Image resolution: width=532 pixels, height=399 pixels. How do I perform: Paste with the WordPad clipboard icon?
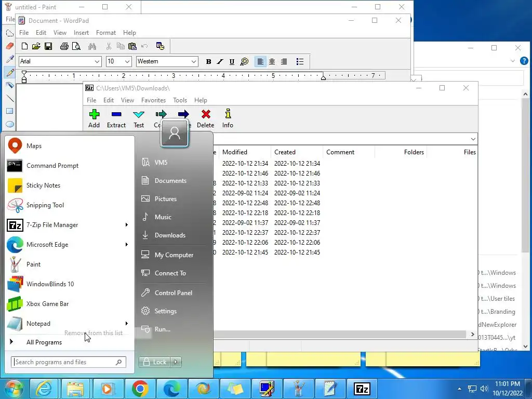[x=132, y=46]
